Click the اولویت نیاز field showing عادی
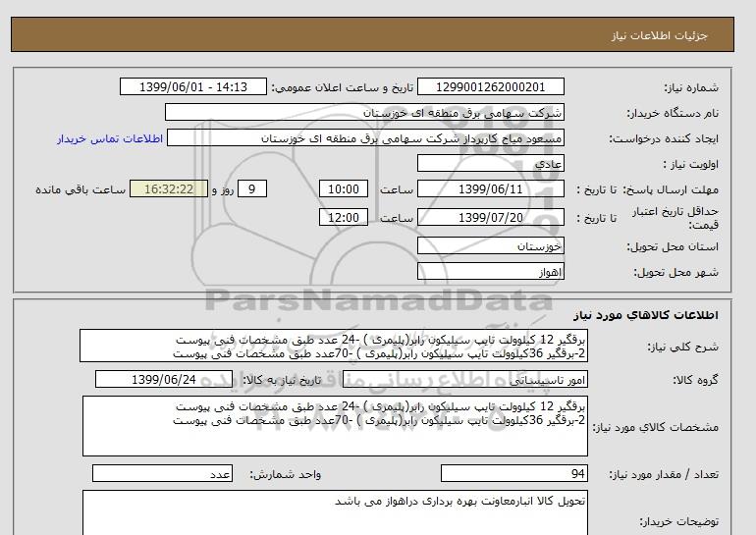This screenshot has width=756, height=535. click(491, 164)
